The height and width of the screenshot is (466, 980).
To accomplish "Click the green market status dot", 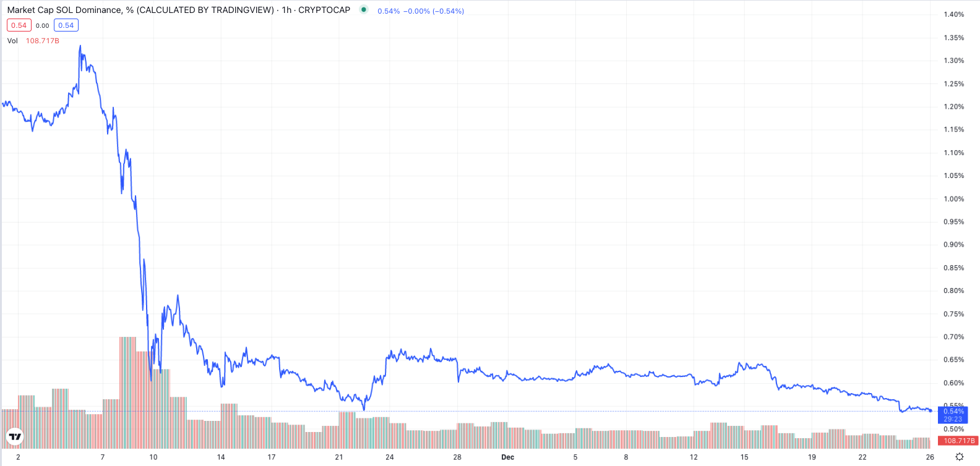I will (x=363, y=10).
